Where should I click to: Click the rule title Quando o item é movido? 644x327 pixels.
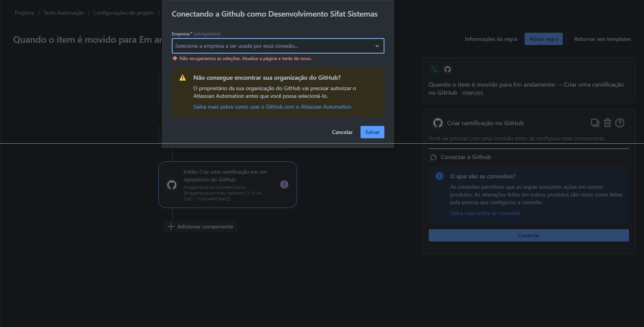click(x=87, y=40)
